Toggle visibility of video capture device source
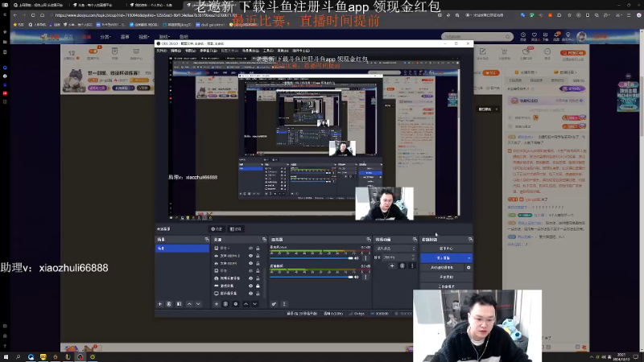This screenshot has height=362, width=644. click(x=250, y=278)
